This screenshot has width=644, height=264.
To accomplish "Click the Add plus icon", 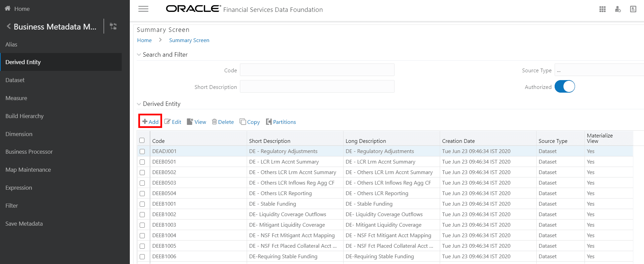I will point(145,121).
